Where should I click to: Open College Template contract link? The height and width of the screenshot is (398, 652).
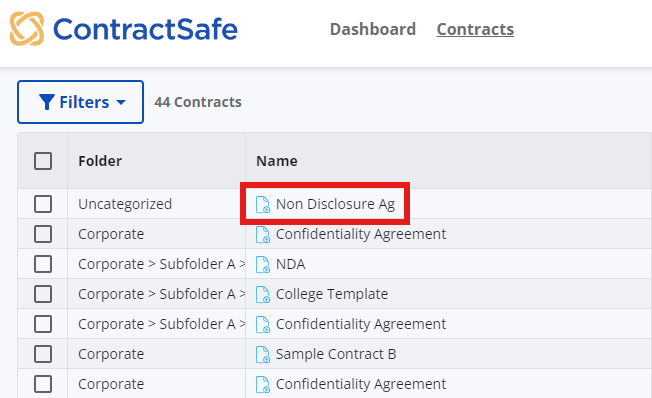click(x=332, y=294)
